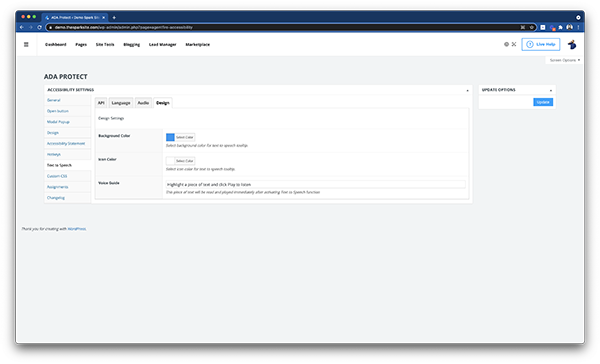600x364 pixels.
Task: Open a new browser tab
Action: pyautogui.click(x=114, y=17)
